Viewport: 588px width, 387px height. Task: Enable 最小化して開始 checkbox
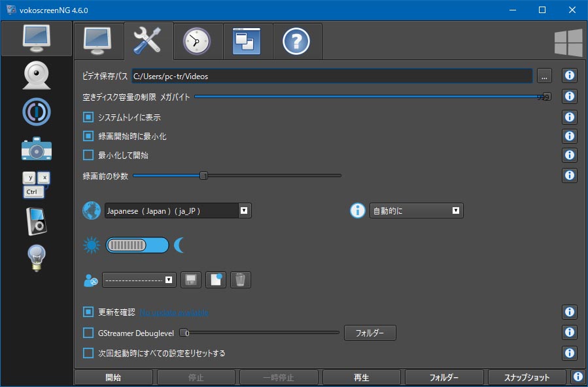pyautogui.click(x=88, y=156)
